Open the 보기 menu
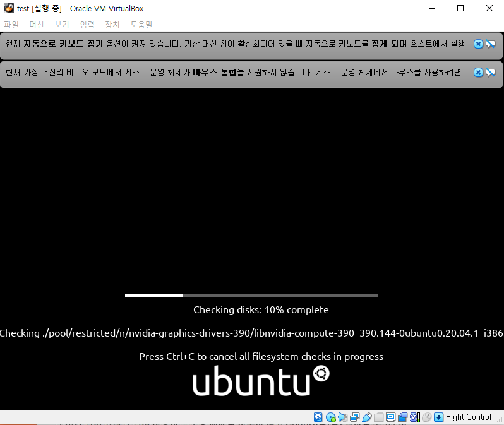 click(62, 25)
